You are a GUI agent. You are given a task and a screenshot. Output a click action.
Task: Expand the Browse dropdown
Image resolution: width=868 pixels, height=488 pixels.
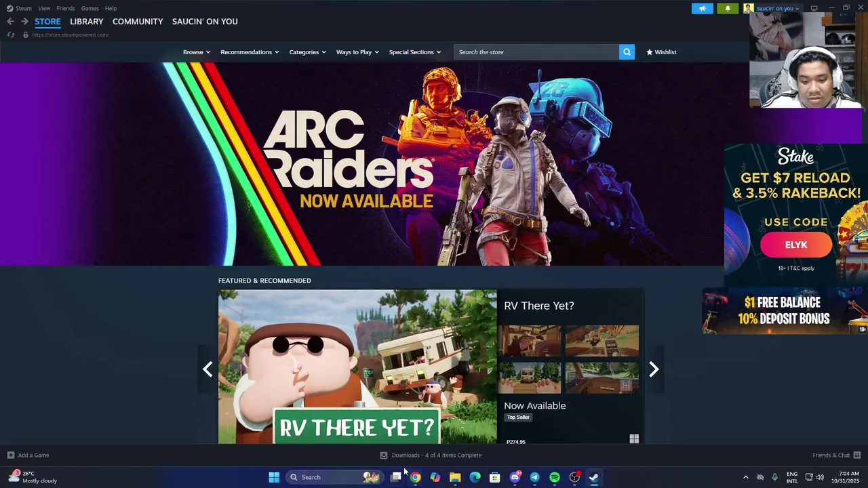click(x=197, y=52)
